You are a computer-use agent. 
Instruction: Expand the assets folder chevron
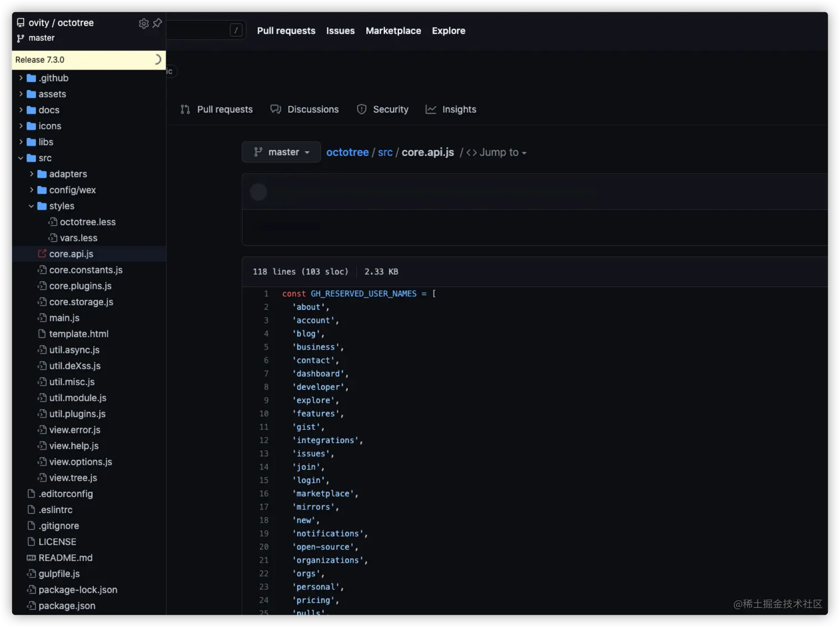(21, 94)
